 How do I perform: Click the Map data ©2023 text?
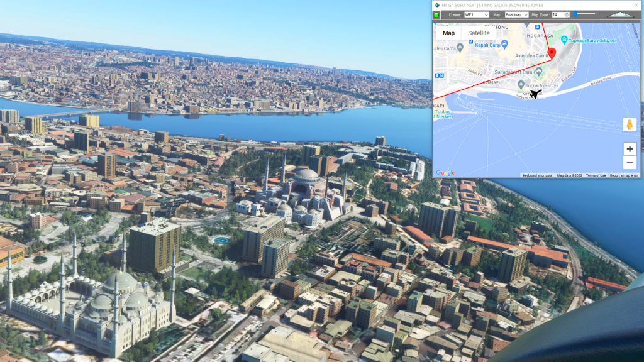pos(569,175)
